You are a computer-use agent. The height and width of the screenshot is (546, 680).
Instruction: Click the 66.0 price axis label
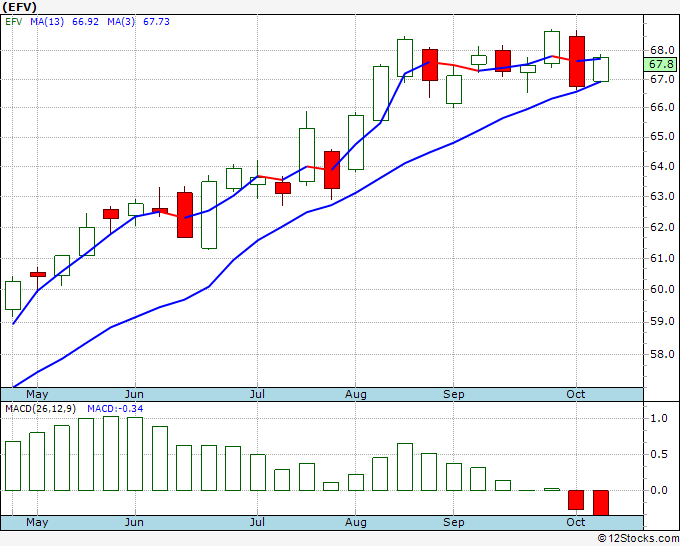[x=662, y=107]
